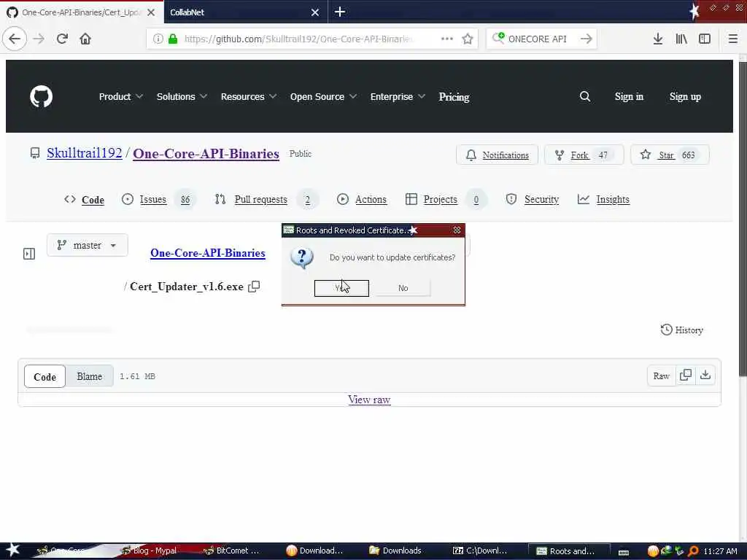Image resolution: width=747 pixels, height=560 pixels.
Task: Open page actions three-dot menu in address bar
Action: pyautogui.click(x=447, y=39)
